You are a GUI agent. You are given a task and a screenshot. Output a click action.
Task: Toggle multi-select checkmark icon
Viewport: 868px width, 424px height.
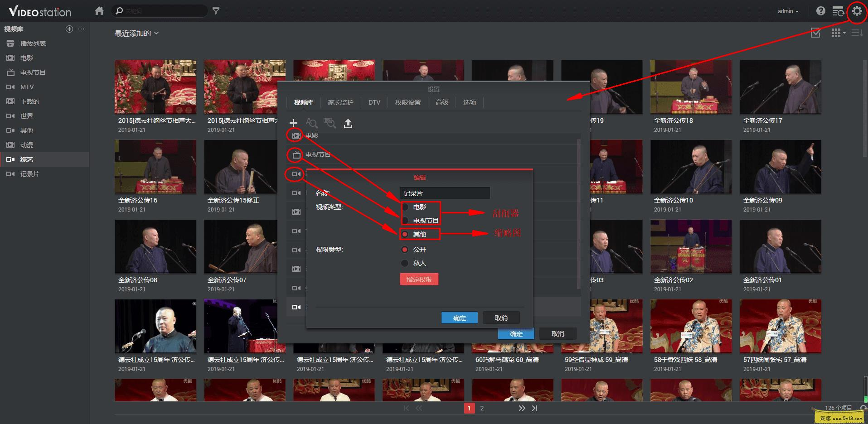815,33
